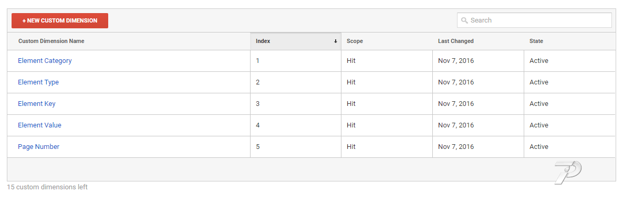644x204 pixels.
Task: Select the Hit scope of Element Key
Action: (x=351, y=104)
